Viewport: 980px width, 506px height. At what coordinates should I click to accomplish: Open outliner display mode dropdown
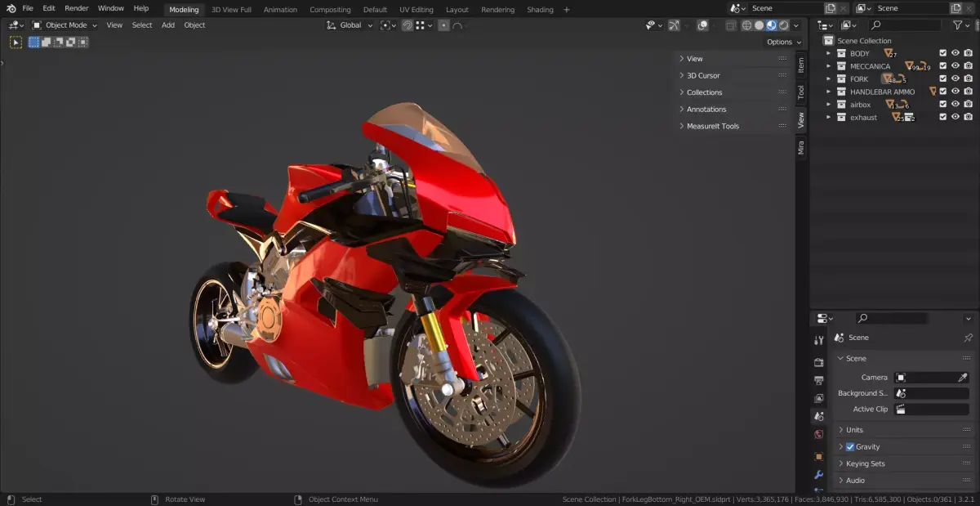pyautogui.click(x=850, y=25)
